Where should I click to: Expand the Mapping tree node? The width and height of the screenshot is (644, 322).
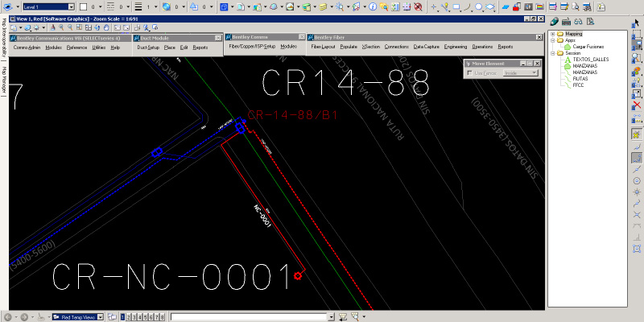(x=552, y=34)
